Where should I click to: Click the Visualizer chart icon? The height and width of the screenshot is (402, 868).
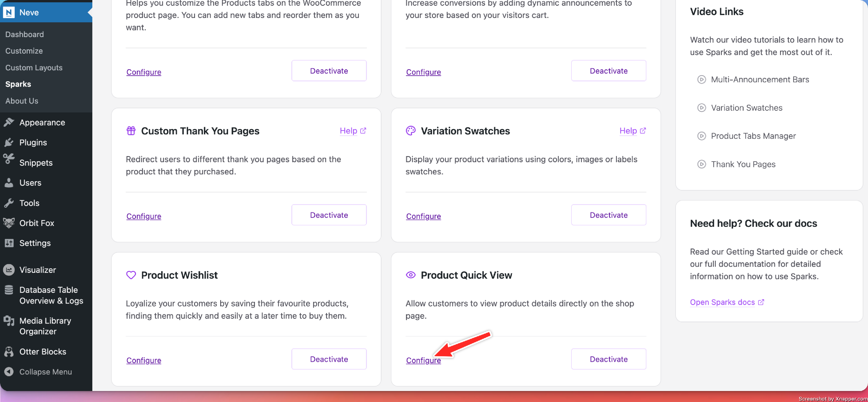(x=9, y=270)
